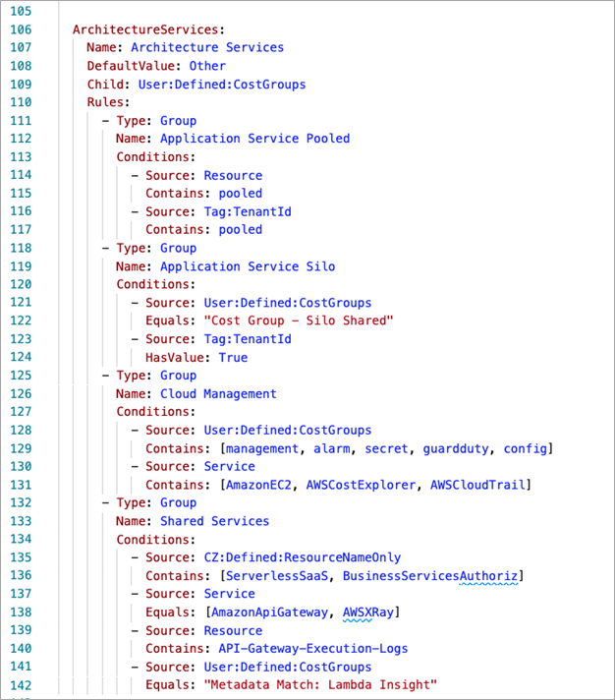Click 'Application Service Silo' name value
This screenshot has height=700, width=615.
pos(248,266)
